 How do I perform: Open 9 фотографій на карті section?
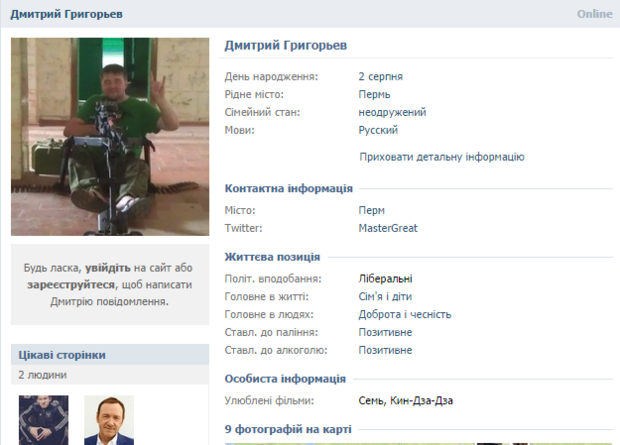coord(288,429)
